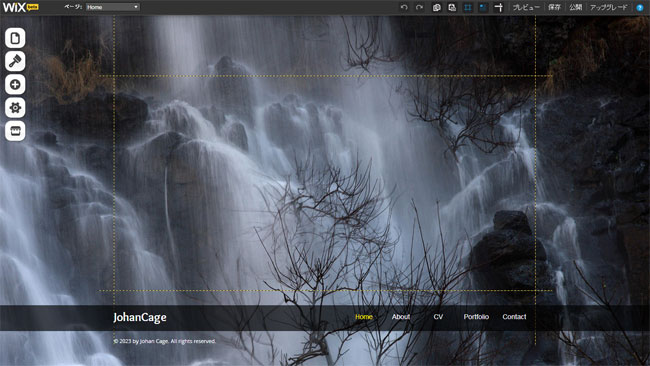
Task: Click the アップグレード upgrade link
Action: coord(609,7)
